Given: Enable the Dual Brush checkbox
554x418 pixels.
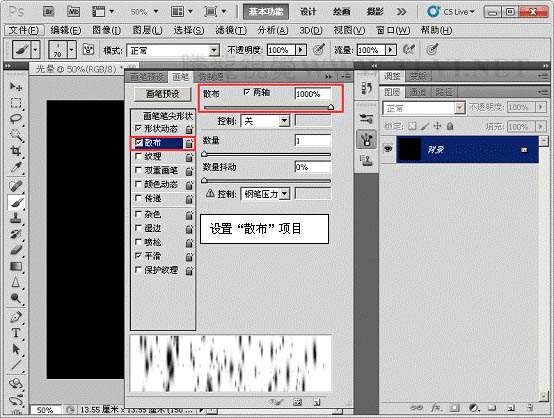Looking at the screenshot, I should 138,170.
